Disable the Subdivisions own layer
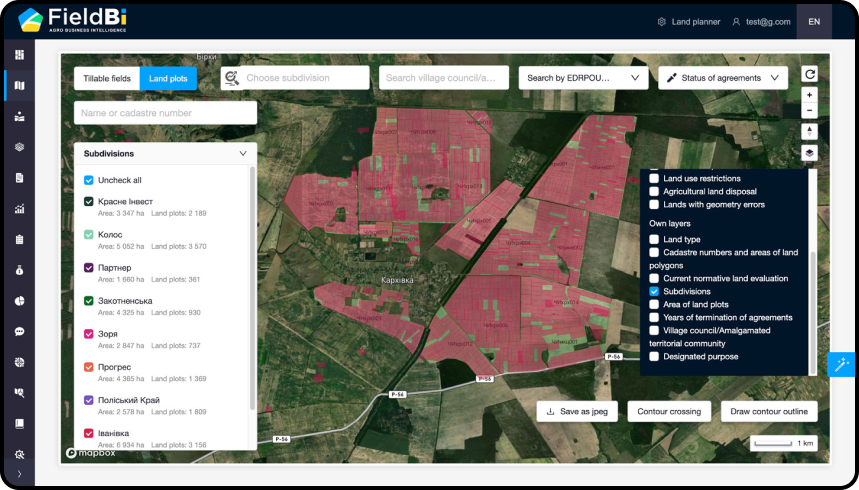This screenshot has width=859, height=490. coord(654,292)
